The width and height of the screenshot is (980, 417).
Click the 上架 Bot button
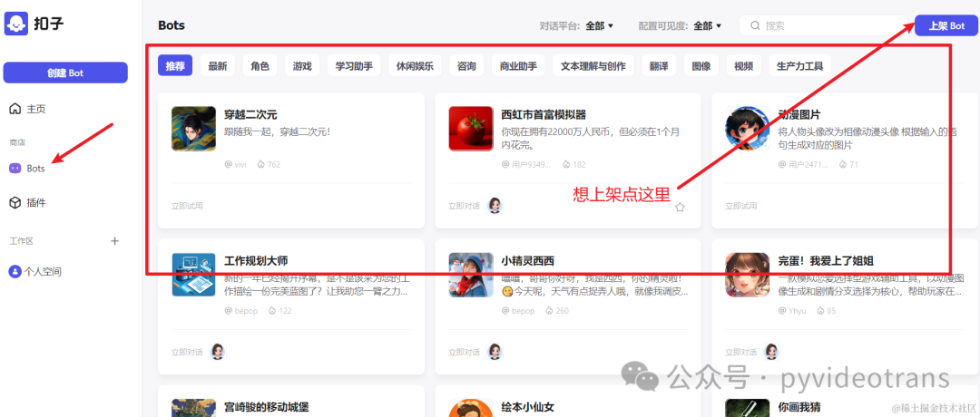point(946,25)
